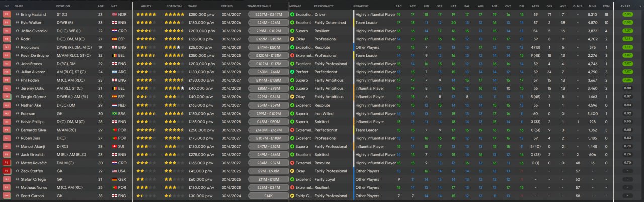
Task: Click the person icon beside Phil Foden
Action: coord(17,80)
